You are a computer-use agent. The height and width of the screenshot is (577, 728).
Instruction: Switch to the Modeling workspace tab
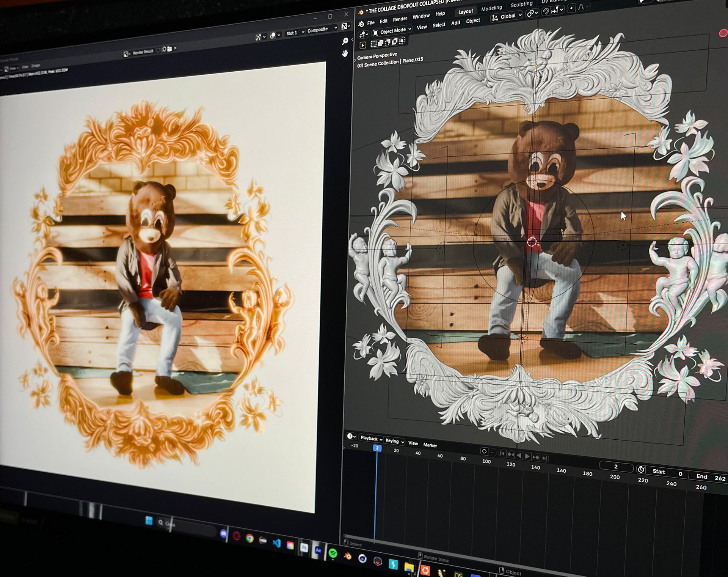pyautogui.click(x=491, y=8)
